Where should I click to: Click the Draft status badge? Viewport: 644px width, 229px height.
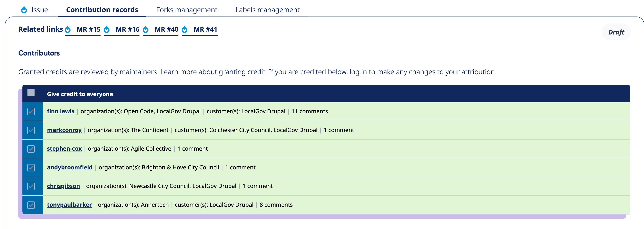(616, 32)
